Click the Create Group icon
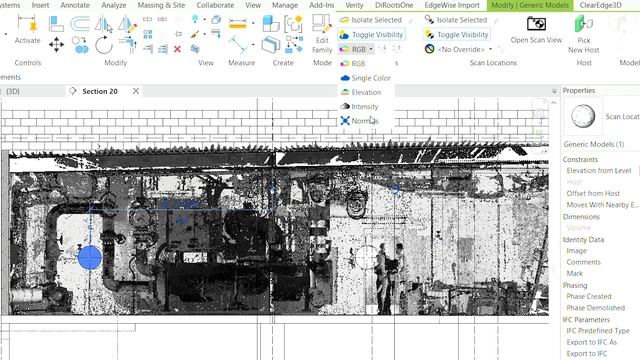Viewport: 640px width, 360px height. point(293,24)
